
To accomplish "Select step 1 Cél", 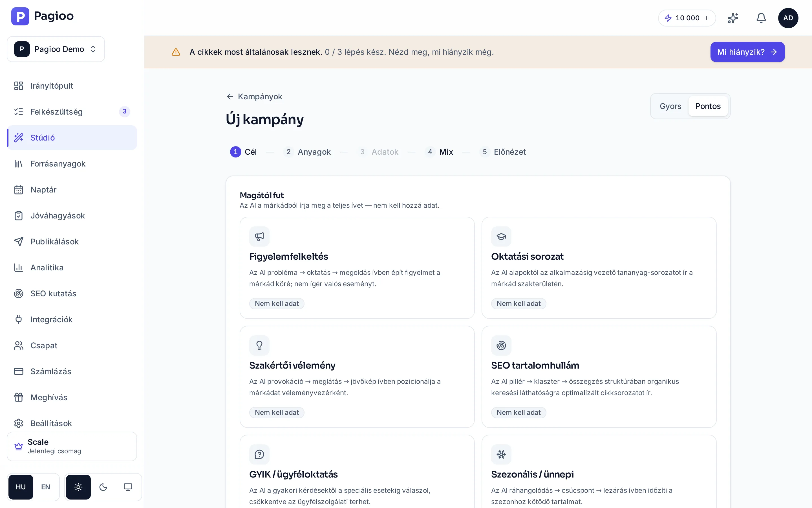I will point(243,152).
